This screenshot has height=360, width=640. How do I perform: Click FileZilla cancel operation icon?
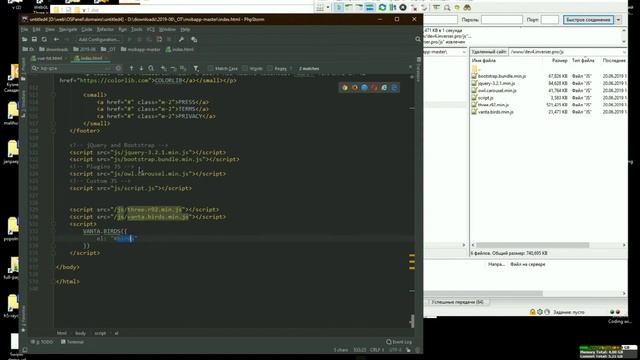(x=403, y=7)
